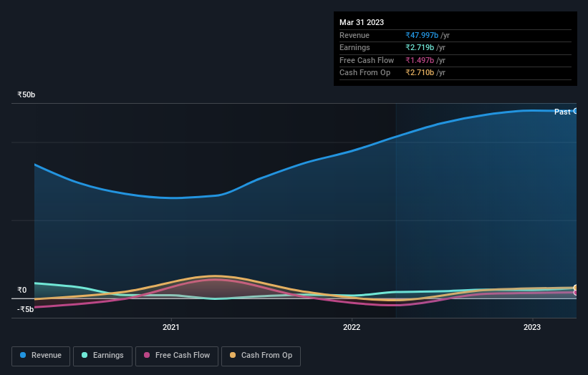Click the orange Cash From Op legend dot

click(x=233, y=355)
